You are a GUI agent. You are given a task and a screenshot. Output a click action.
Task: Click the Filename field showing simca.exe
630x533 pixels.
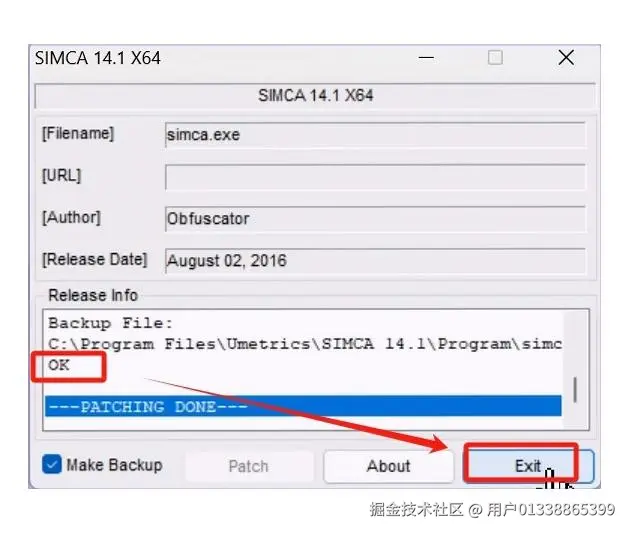coord(375,135)
